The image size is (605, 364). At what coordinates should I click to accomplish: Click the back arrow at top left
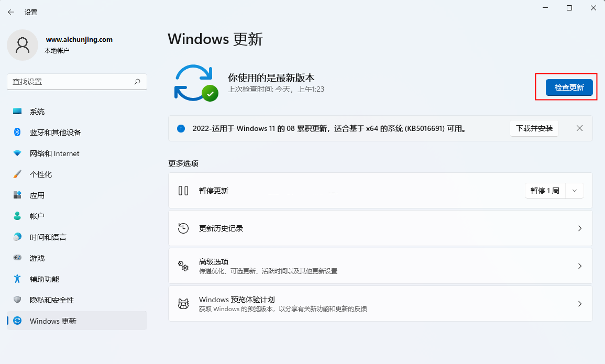[10, 12]
